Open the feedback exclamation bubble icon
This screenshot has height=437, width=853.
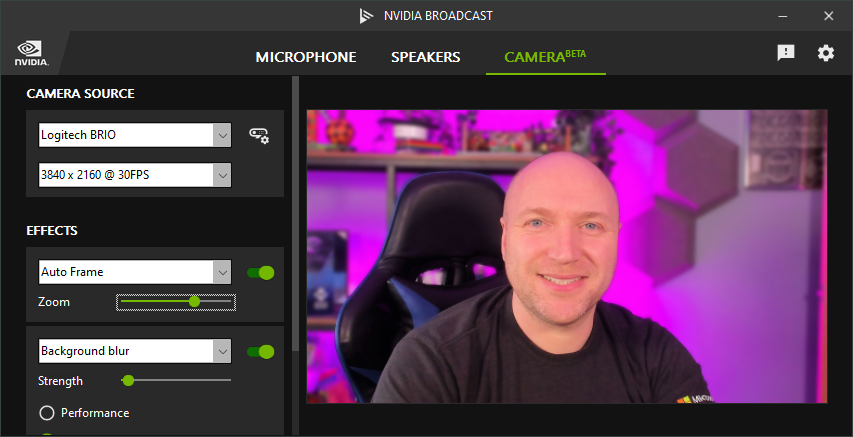coord(786,53)
